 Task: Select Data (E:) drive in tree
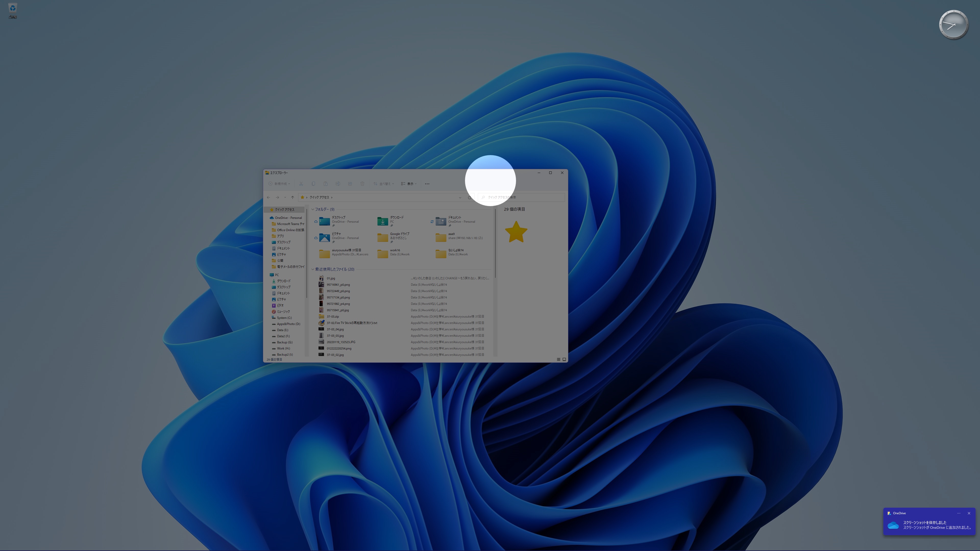280,330
